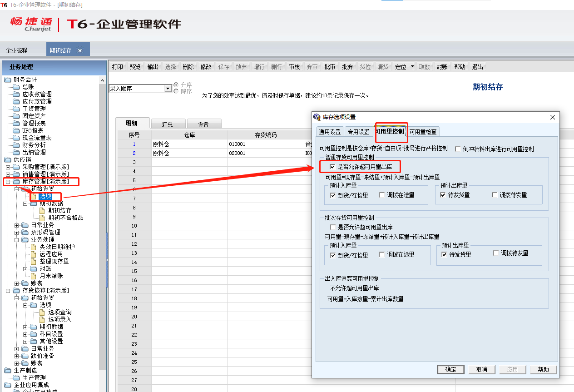The height and width of the screenshot is (392, 574).
Task: Click the folder icon beside 应收款管理
Action: tap(16, 94)
